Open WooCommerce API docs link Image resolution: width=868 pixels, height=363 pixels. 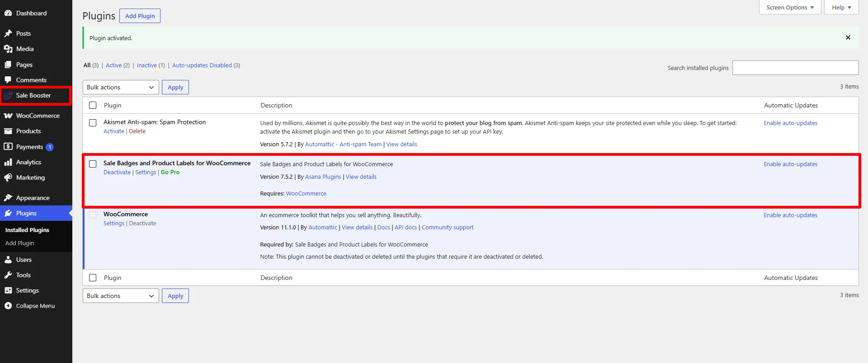(406, 227)
